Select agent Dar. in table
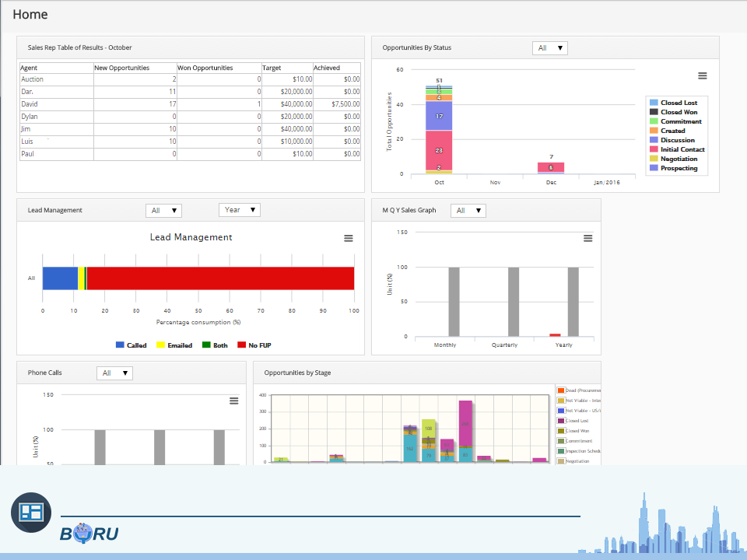747x560 pixels. click(x=27, y=92)
